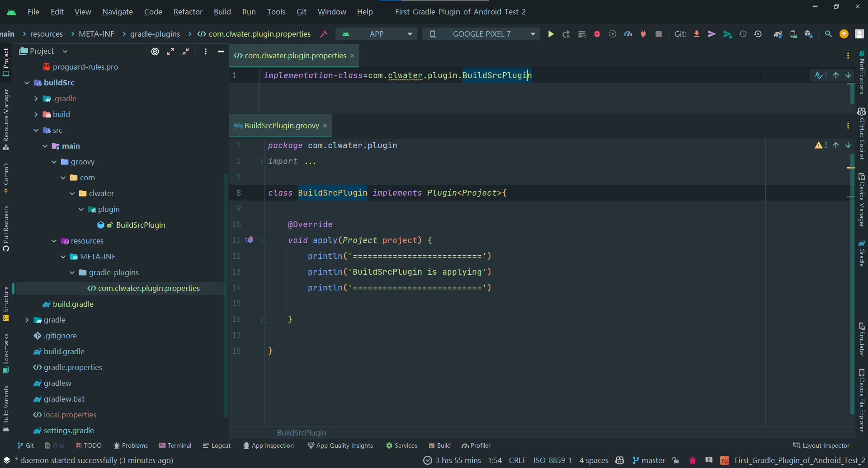Open the Profile app gauge icon
Viewport: 868px width, 468px height.
pos(628,34)
